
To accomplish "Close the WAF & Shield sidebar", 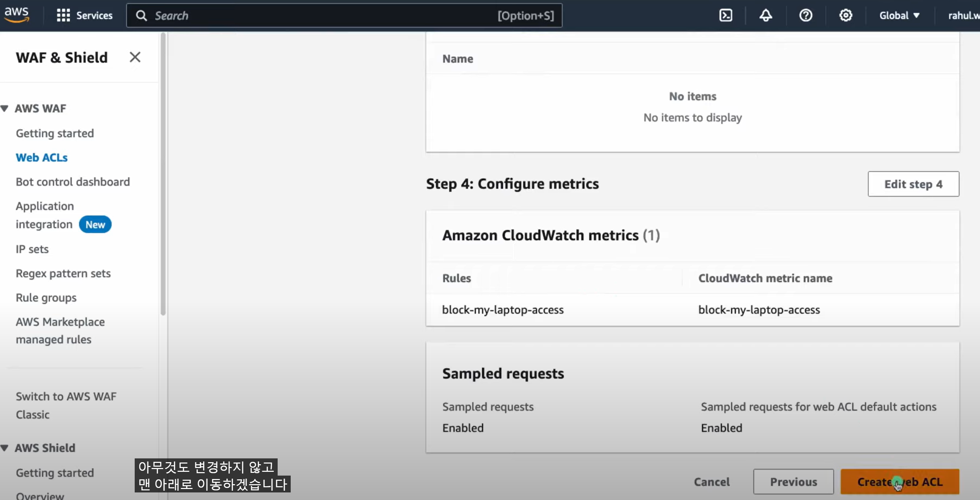I will pyautogui.click(x=135, y=57).
